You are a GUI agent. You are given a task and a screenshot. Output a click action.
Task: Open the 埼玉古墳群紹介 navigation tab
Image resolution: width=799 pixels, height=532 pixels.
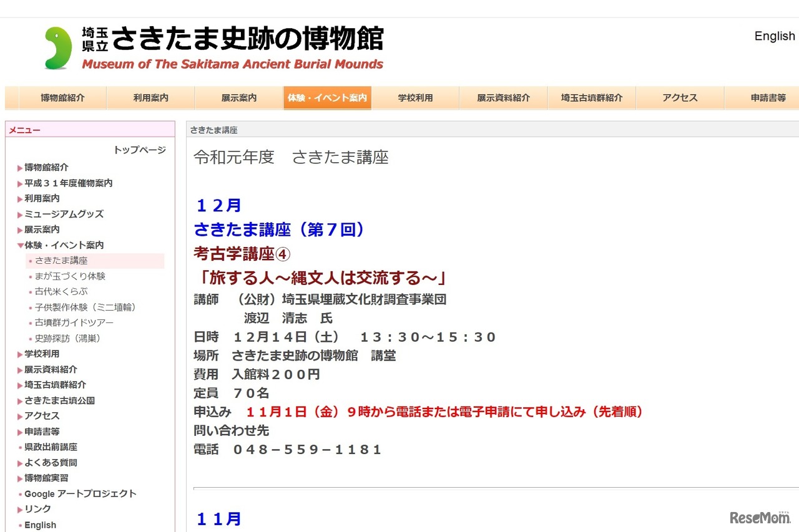point(592,97)
